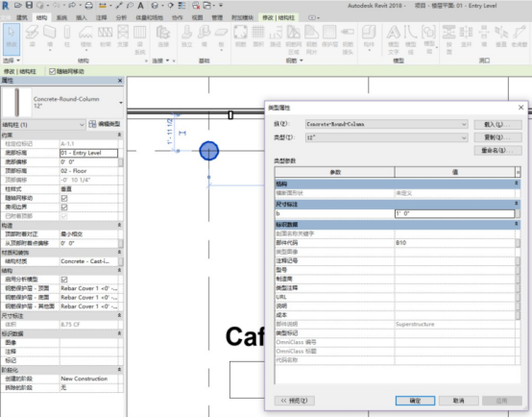Expand the Reinforcement panel dropdown in the ribbon
Image resolution: width=532 pixels, height=417 pixels.
(x=294, y=61)
